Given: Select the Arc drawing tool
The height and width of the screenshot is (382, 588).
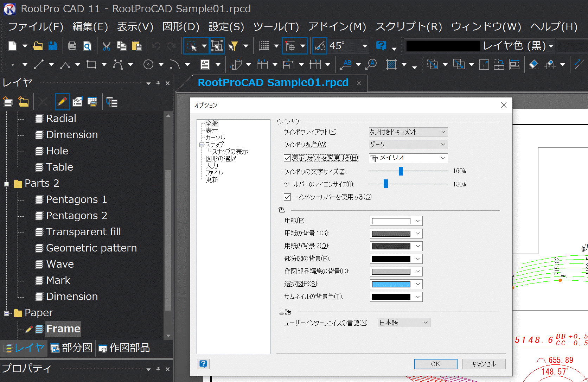Looking at the screenshot, I should coord(175,64).
